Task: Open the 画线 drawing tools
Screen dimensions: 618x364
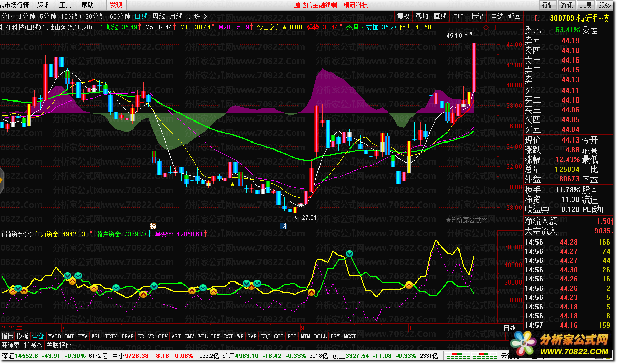Action: [440, 16]
